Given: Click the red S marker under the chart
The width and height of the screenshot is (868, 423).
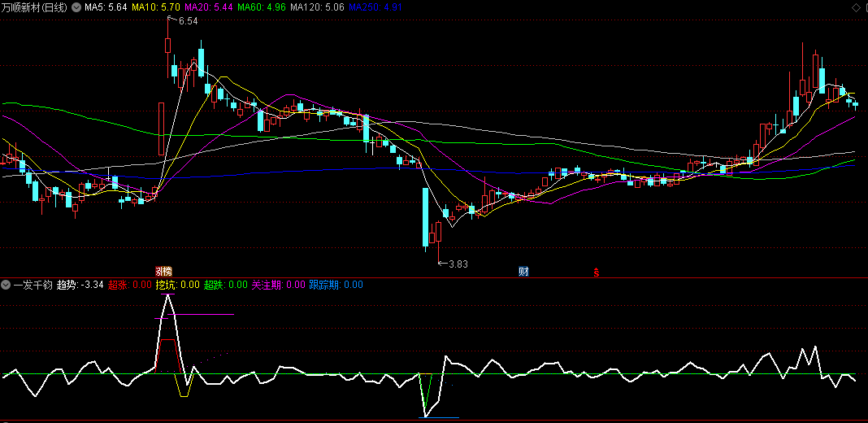Looking at the screenshot, I should [597, 272].
